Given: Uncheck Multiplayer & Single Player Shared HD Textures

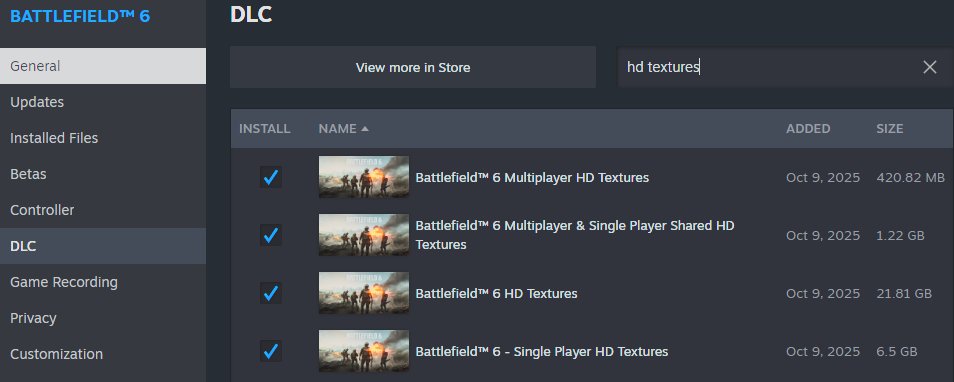Looking at the screenshot, I should pyautogui.click(x=271, y=235).
